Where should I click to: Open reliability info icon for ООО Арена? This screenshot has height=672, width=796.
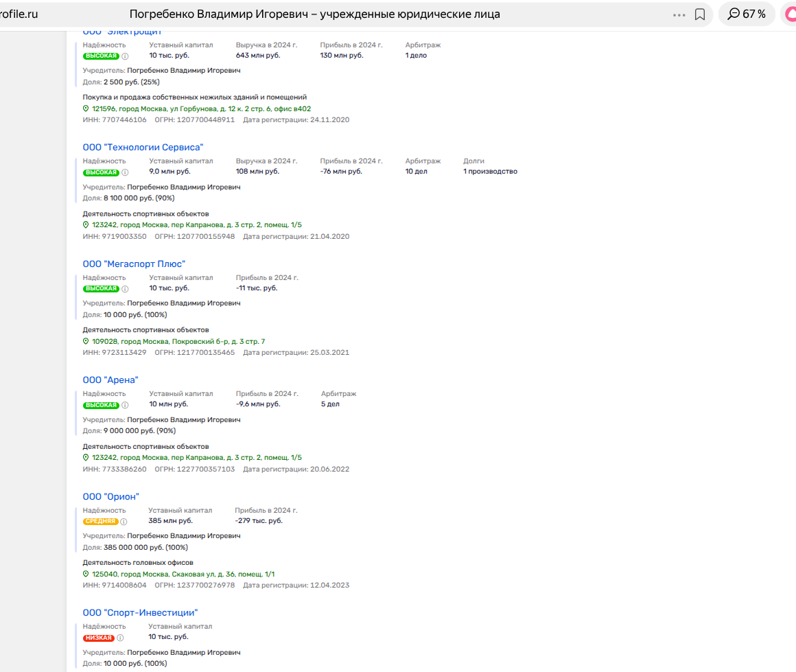pos(125,405)
